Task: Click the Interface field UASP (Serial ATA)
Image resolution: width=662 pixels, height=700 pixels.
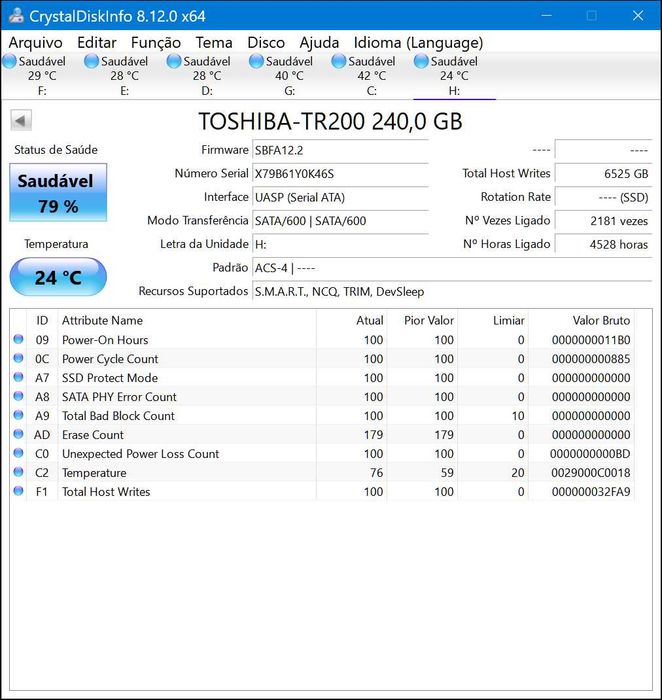Action: coord(340,198)
